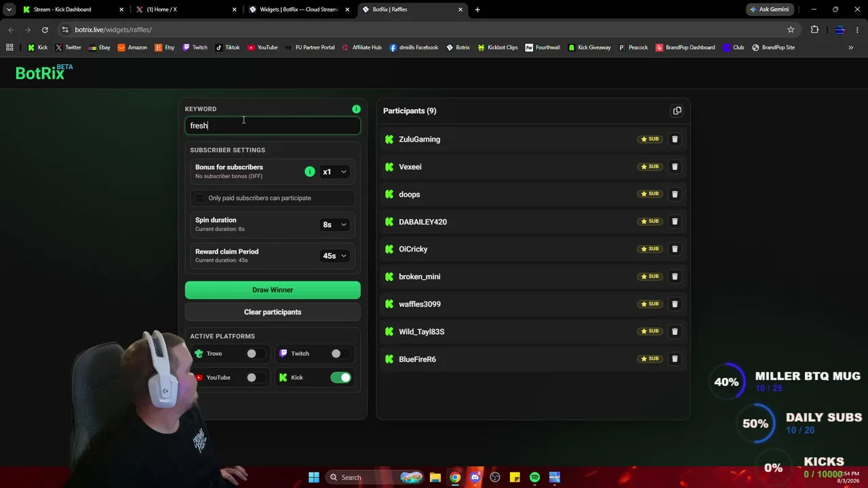The width and height of the screenshot is (868, 488).
Task: Open the Club bookmark
Action: (x=733, y=47)
